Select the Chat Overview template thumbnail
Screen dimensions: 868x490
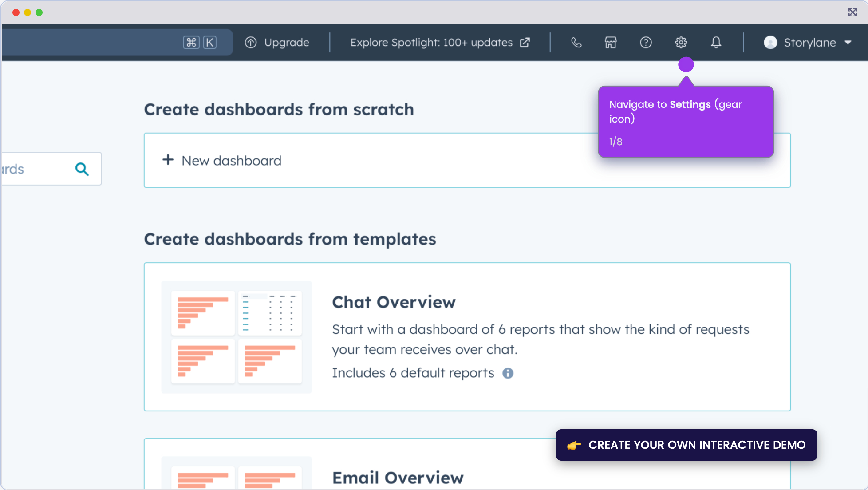[236, 337]
